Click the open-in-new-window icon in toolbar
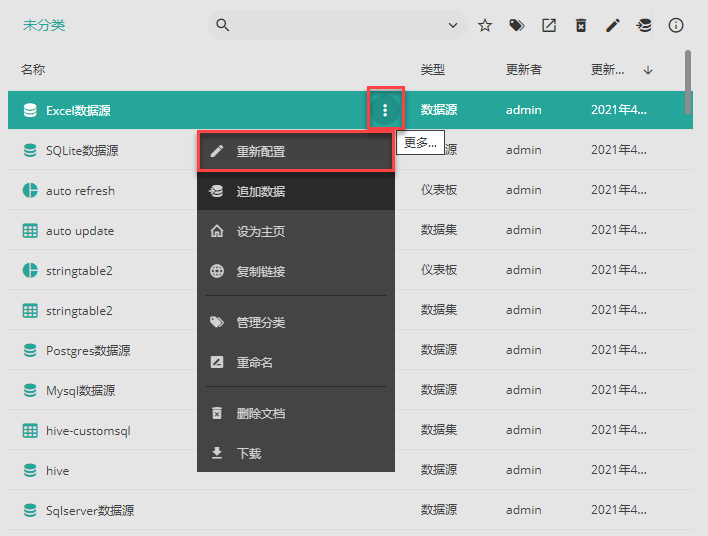The height and width of the screenshot is (536, 708). pyautogui.click(x=549, y=25)
